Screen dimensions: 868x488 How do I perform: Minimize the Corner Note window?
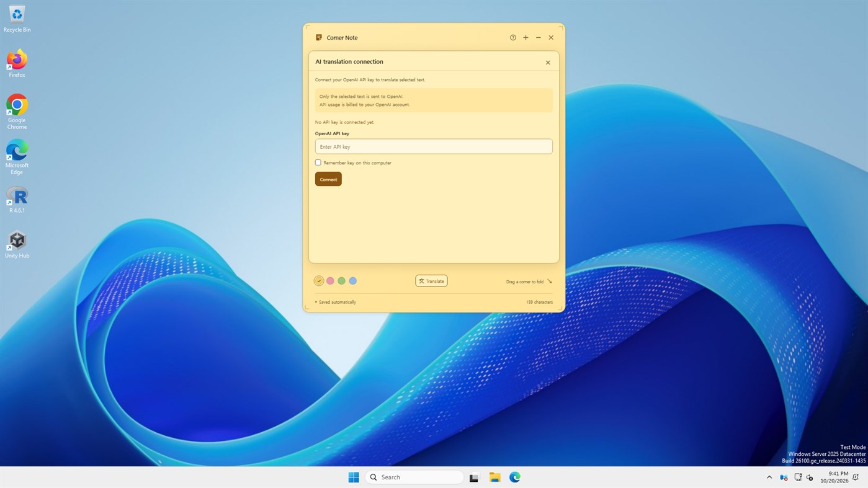point(539,38)
